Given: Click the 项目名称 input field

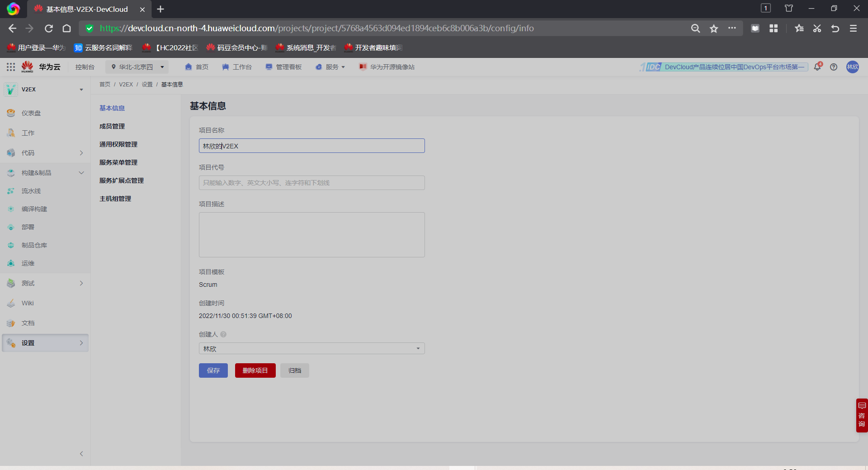Looking at the screenshot, I should [x=312, y=146].
